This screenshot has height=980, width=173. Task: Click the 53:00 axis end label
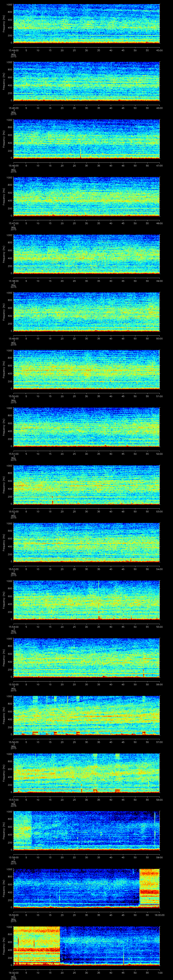[159, 511]
